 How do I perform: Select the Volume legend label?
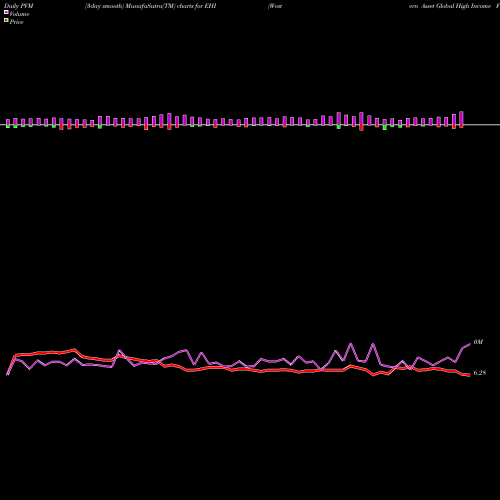[19, 14]
